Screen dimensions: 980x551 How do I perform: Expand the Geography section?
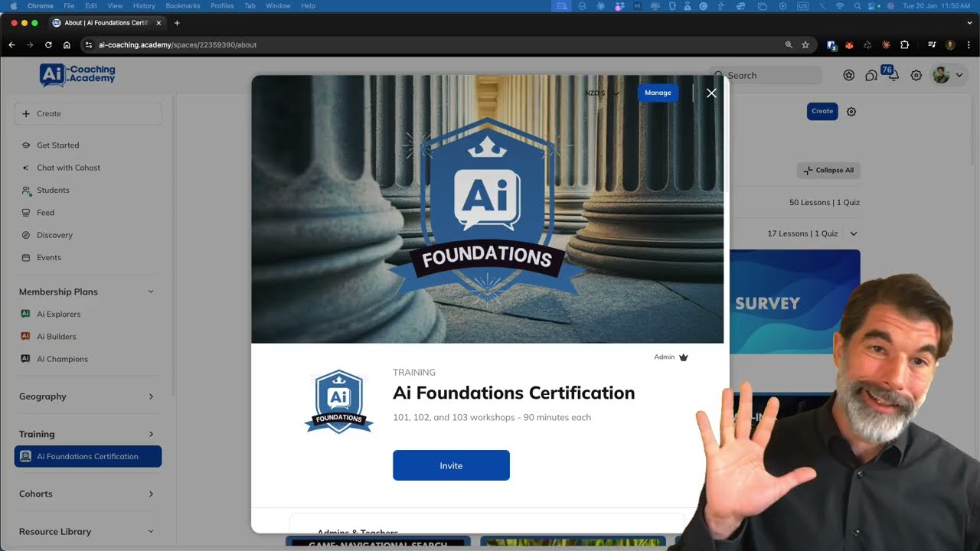click(150, 396)
